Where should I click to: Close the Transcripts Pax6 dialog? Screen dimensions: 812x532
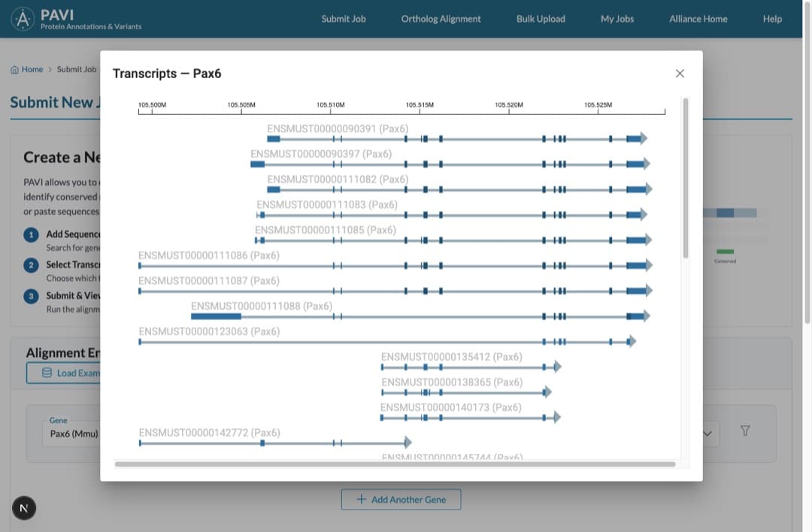(680, 74)
